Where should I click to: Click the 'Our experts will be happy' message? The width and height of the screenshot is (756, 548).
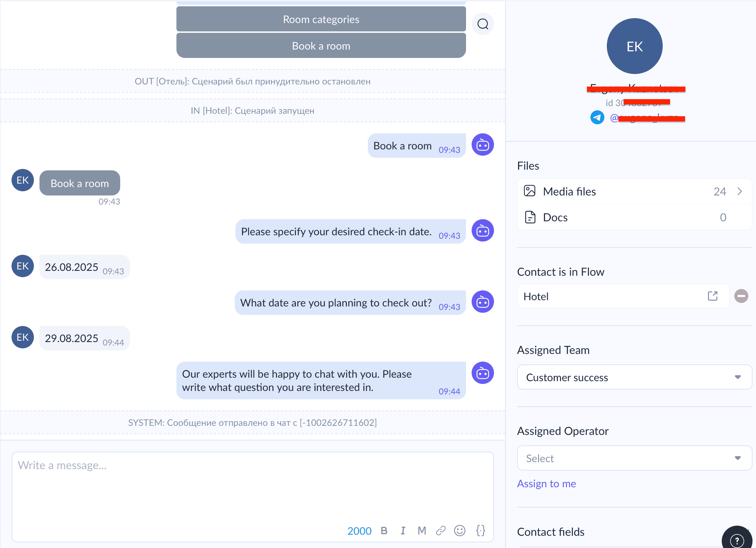(321, 380)
